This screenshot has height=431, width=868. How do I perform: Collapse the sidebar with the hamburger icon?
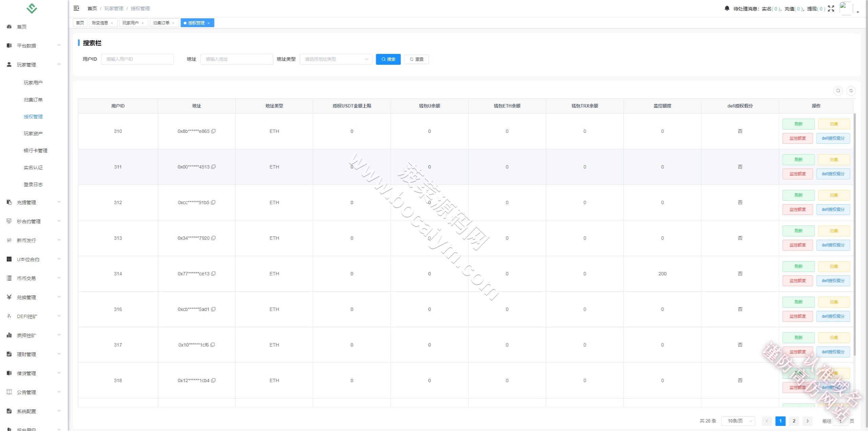point(76,8)
